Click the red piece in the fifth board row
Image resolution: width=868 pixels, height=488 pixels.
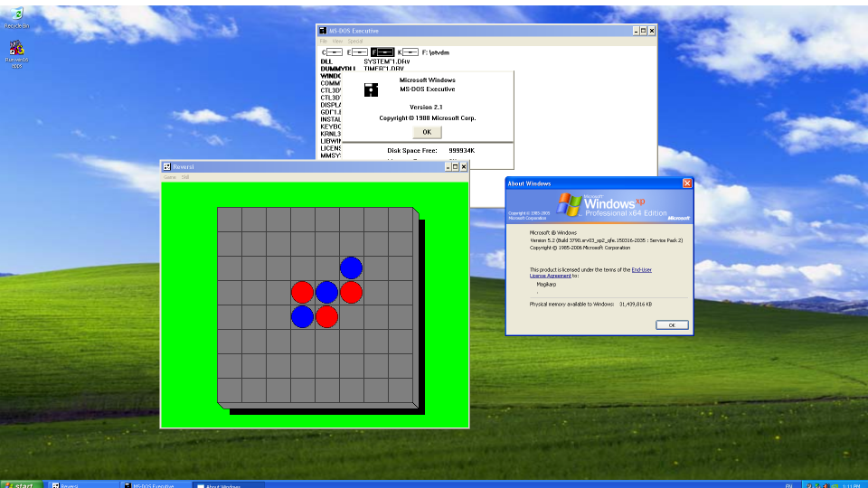coord(326,316)
